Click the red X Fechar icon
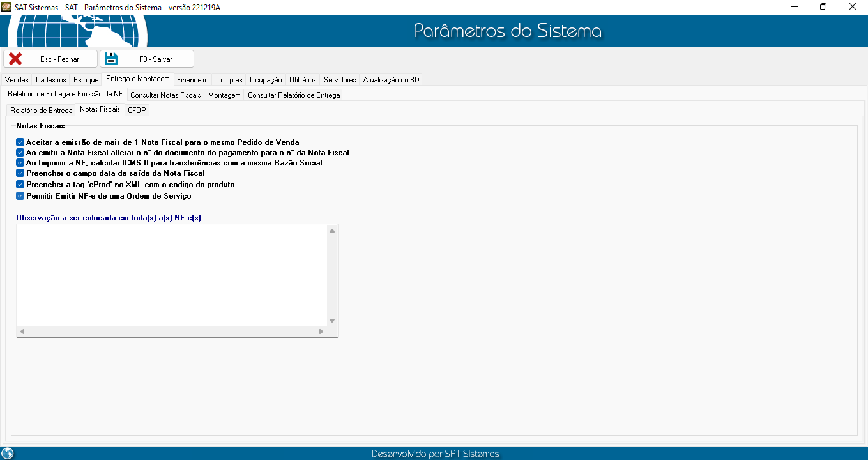The image size is (868, 460). click(15, 59)
